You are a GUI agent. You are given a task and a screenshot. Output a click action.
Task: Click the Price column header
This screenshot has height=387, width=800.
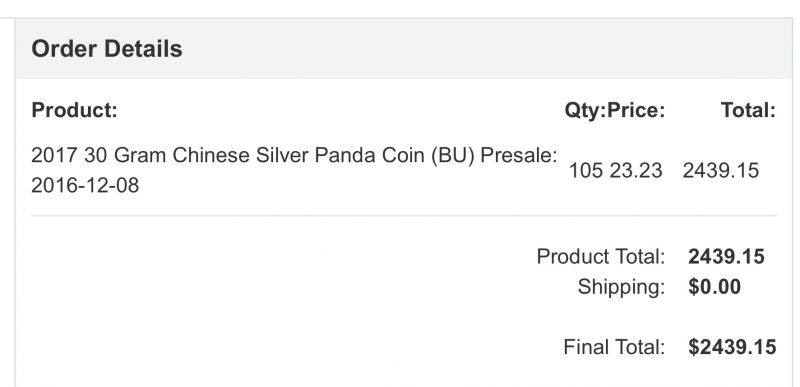click(635, 110)
